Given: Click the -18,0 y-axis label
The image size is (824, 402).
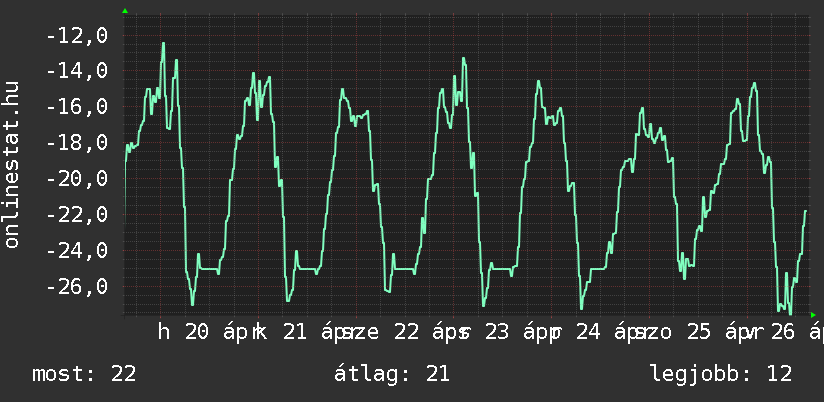Looking at the screenshot, I should click(77, 143).
